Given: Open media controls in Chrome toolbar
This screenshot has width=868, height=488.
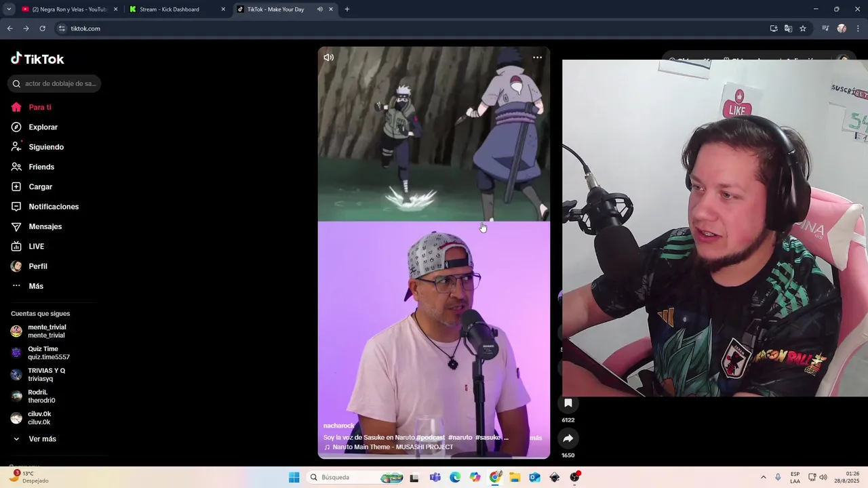Looking at the screenshot, I should [x=825, y=28].
